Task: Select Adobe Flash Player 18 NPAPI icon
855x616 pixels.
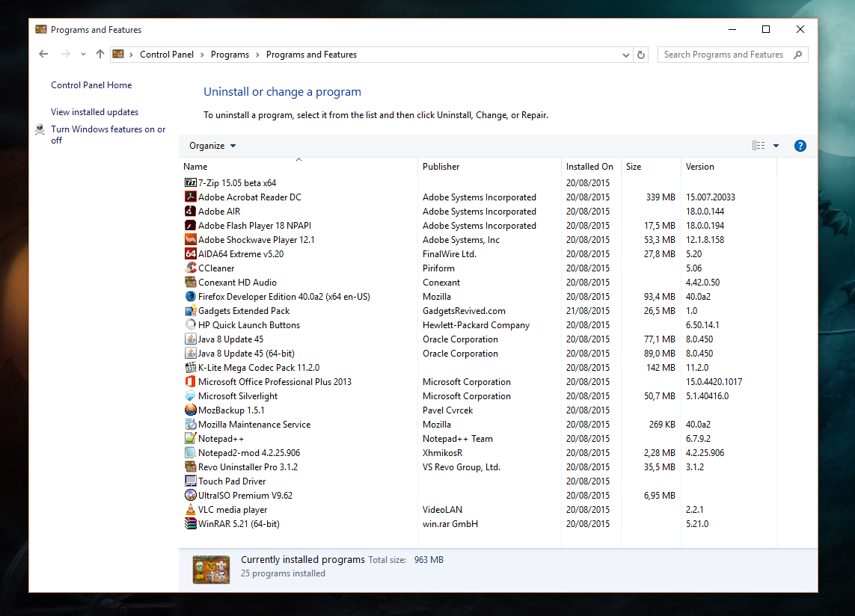Action: (x=190, y=225)
